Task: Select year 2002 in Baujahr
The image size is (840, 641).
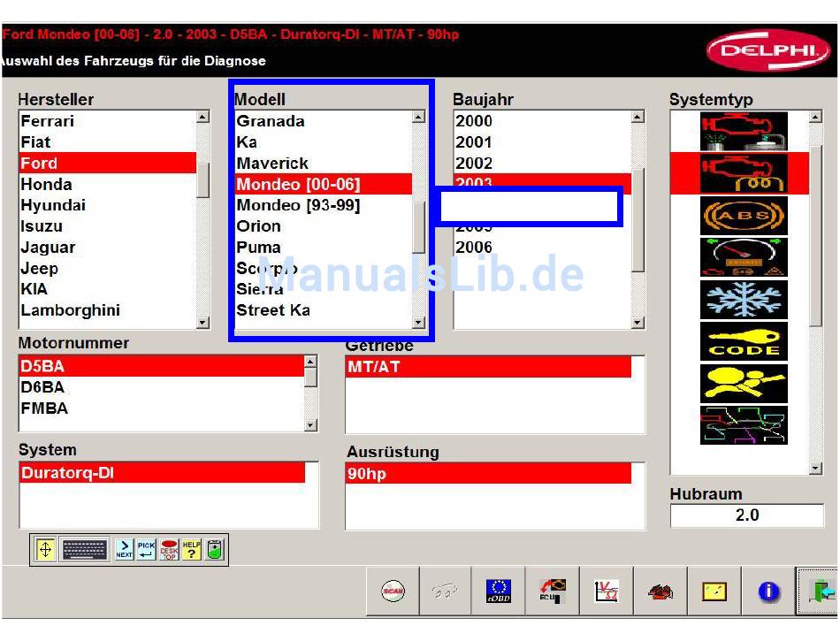Action: click(542, 163)
